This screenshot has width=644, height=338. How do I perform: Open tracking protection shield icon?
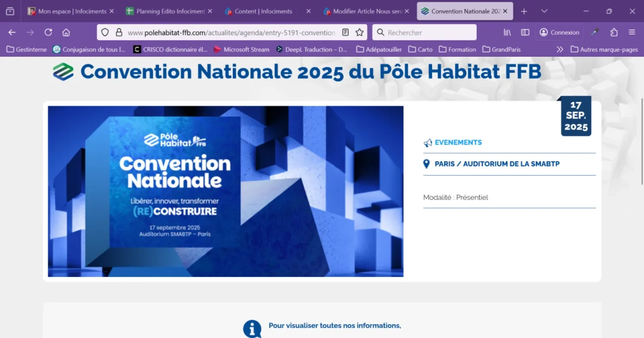point(105,32)
